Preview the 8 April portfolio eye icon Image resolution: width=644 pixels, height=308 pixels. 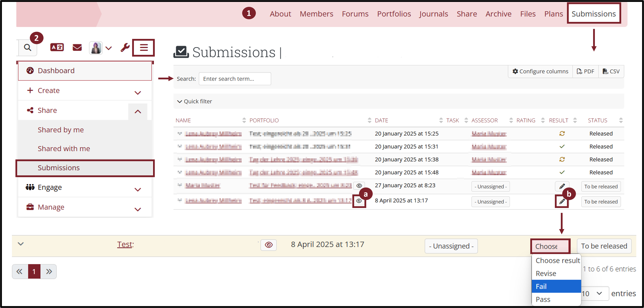click(359, 201)
